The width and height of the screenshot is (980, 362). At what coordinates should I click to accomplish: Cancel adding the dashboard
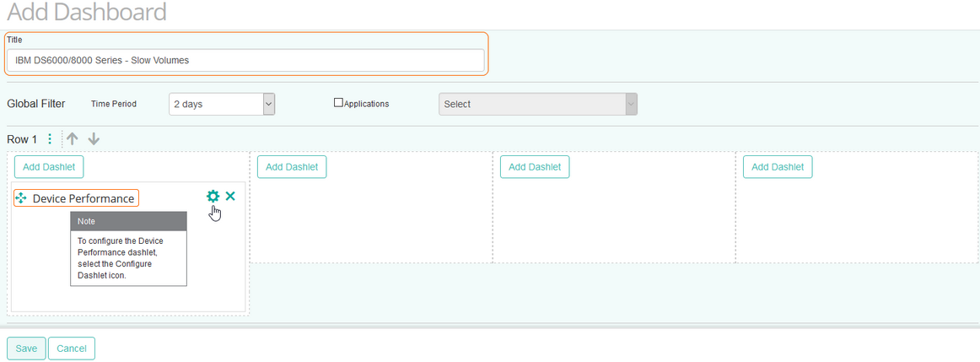[x=71, y=348]
